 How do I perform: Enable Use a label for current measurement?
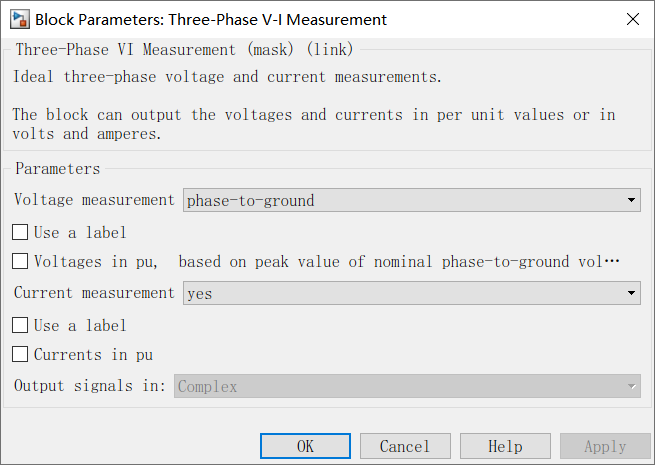[x=20, y=325]
